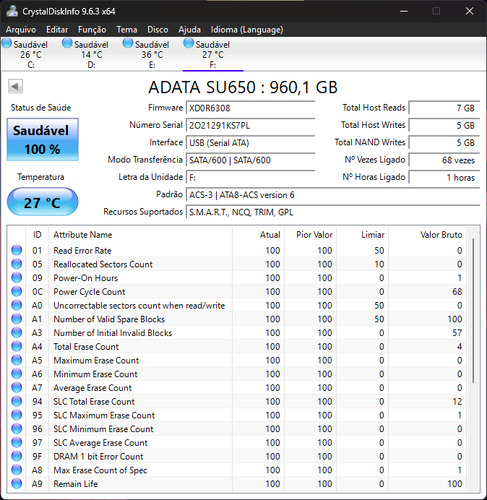Screen dimensions: 487x500
Task: Click status orb for SLC Total Erase Count
Action: (17, 401)
